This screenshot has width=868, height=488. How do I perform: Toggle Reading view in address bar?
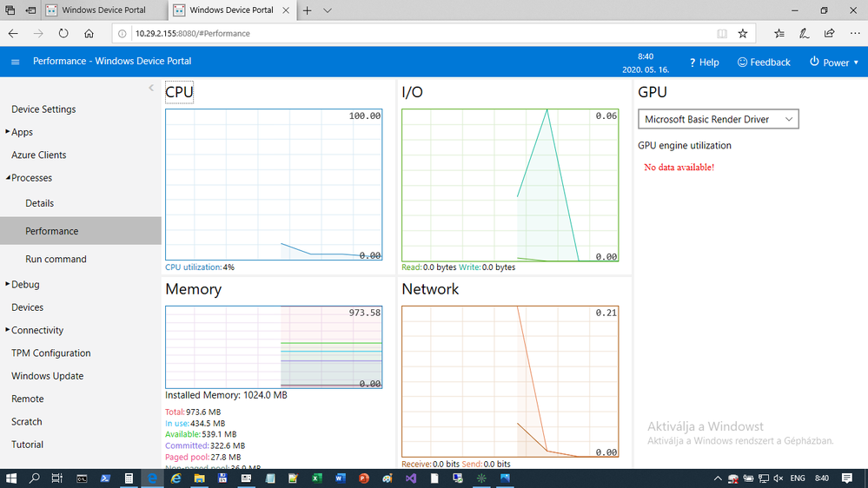coord(722,34)
